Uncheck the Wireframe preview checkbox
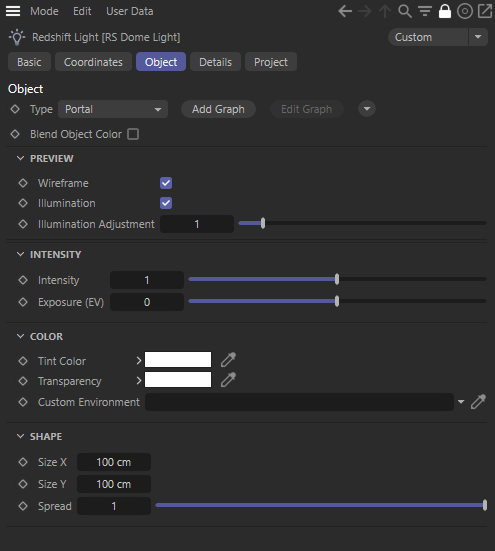Screen dimensions: 495x551 point(166,183)
